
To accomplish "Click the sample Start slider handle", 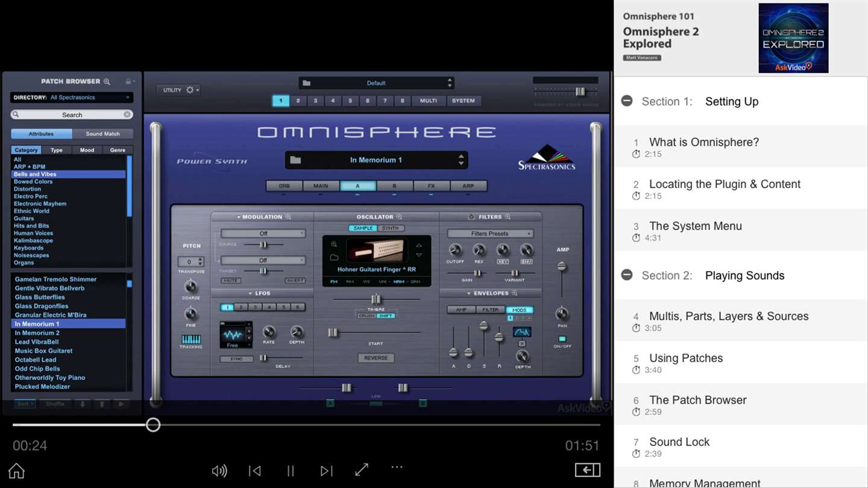I will point(333,333).
